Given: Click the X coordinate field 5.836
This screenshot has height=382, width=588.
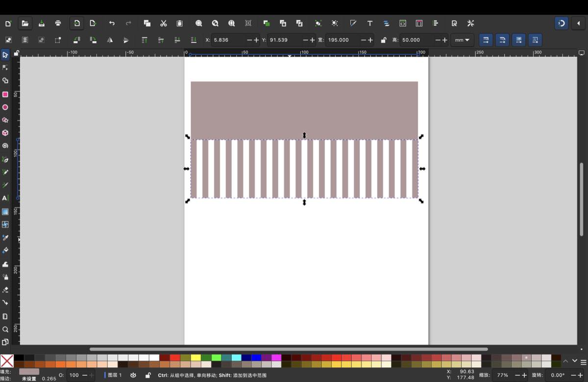Looking at the screenshot, I should [x=228, y=40].
